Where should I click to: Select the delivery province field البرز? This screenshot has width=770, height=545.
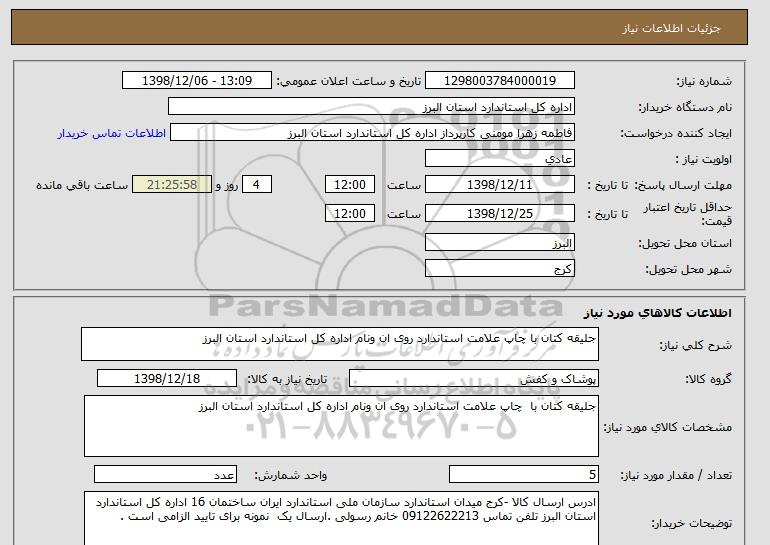(x=499, y=243)
